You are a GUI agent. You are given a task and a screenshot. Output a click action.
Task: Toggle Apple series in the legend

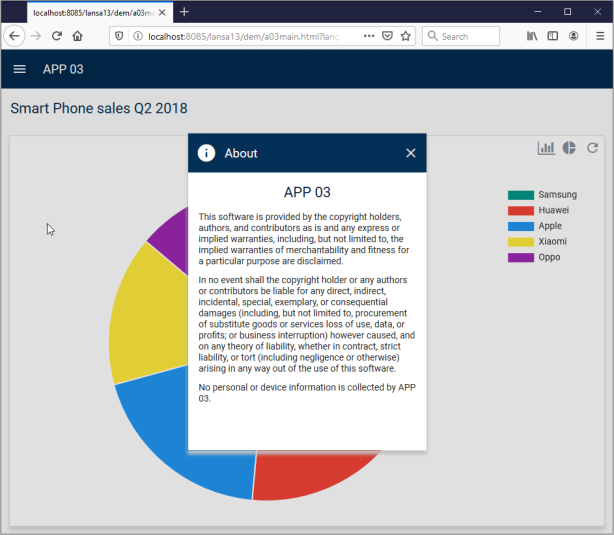(549, 226)
